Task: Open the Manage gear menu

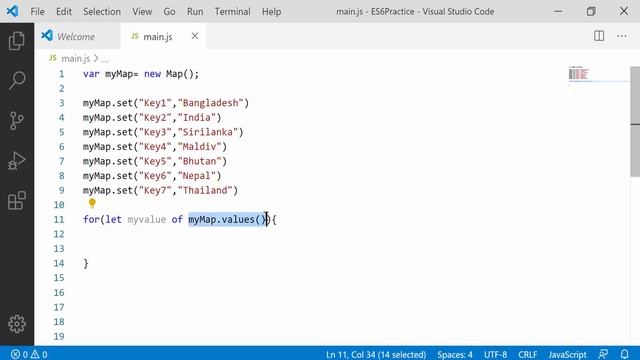Action: (17, 324)
